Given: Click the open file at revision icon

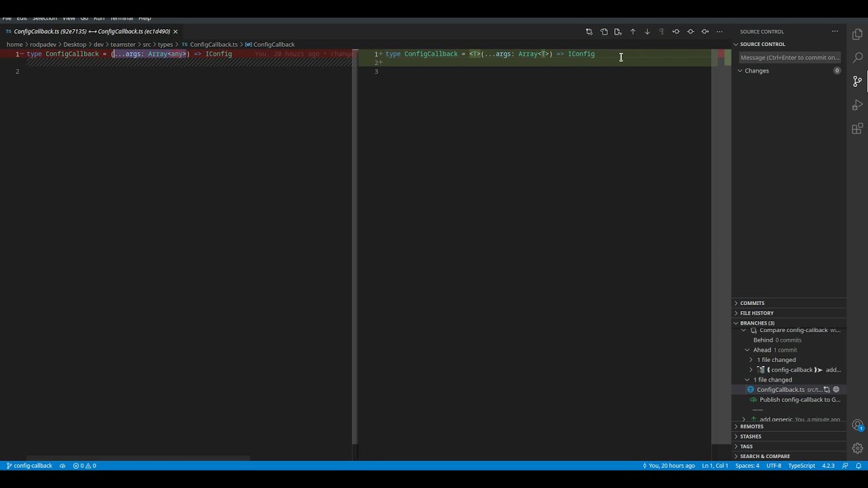Looking at the screenshot, I should (x=618, y=32).
